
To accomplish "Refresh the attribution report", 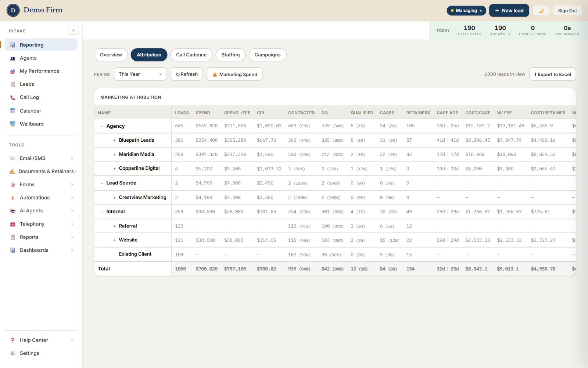I will (x=187, y=74).
